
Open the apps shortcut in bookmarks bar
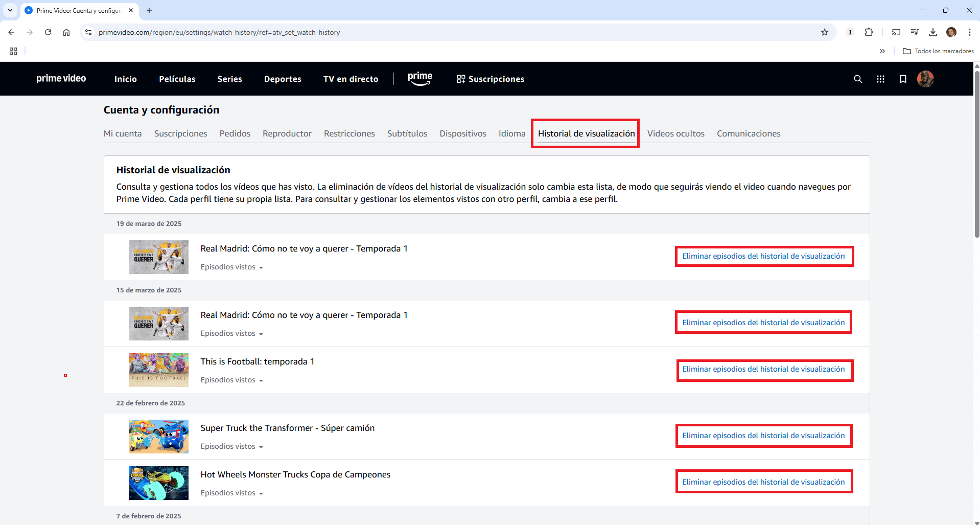click(x=13, y=51)
